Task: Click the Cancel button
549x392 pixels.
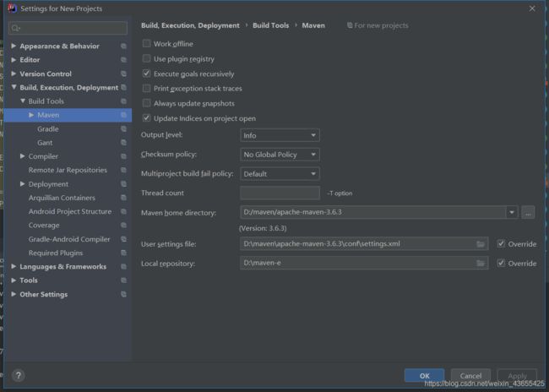Action: pos(470,376)
